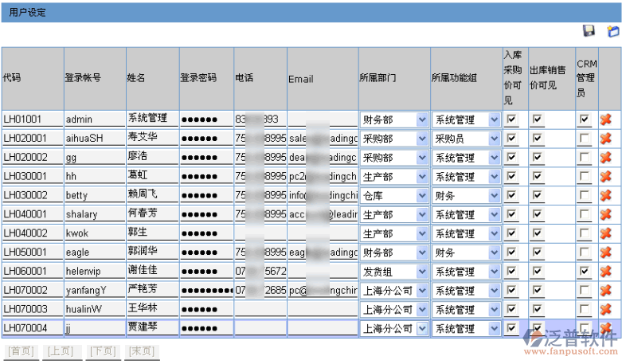Delete the admin user row
This screenshot has height=364, width=626.
click(605, 119)
